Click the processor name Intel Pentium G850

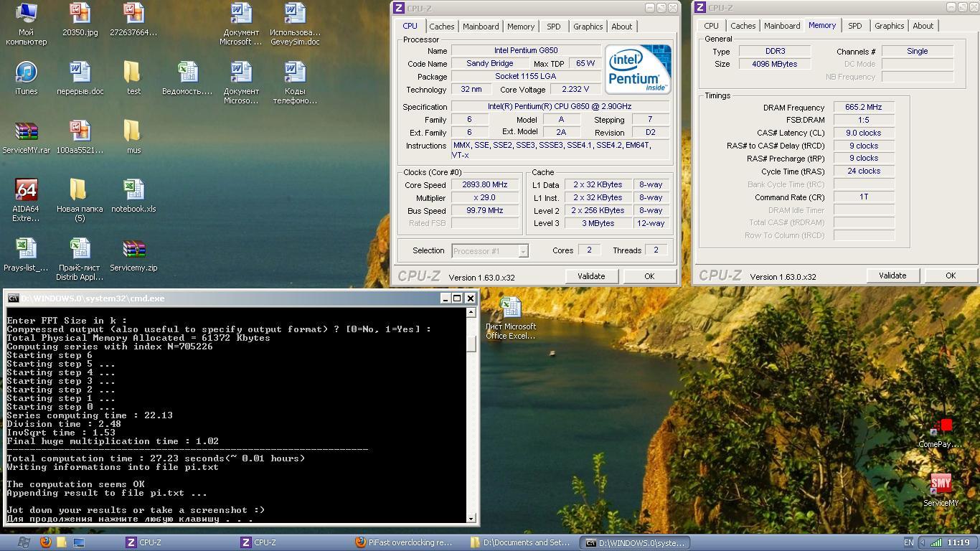[526, 51]
